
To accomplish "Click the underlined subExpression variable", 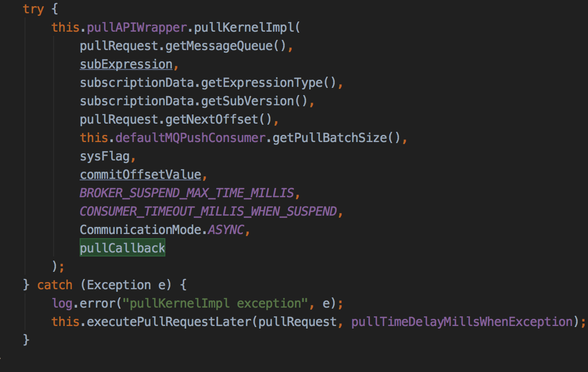I will [x=126, y=64].
